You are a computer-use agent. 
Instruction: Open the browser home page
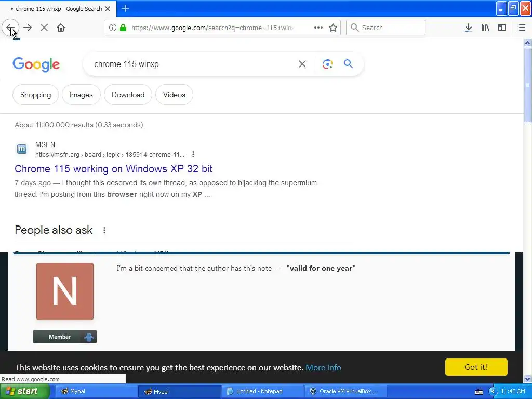61,28
